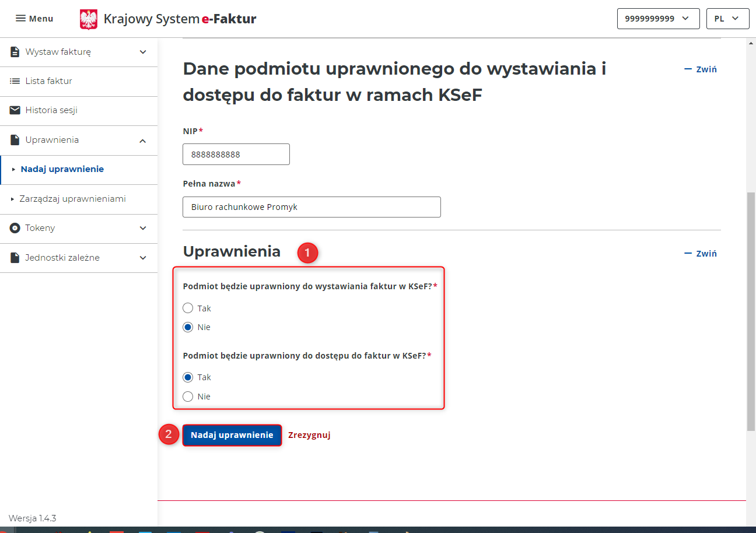Focus the NIP input field
Viewport: 756px width, 533px height.
coord(236,155)
